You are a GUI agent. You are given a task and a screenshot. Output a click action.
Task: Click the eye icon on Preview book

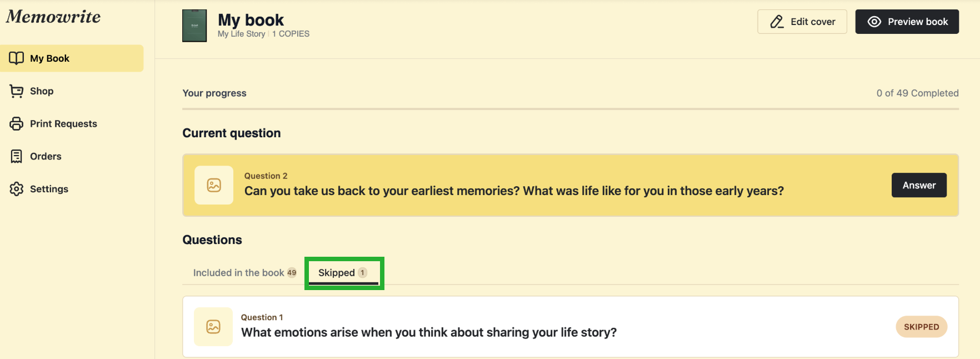coord(874,22)
